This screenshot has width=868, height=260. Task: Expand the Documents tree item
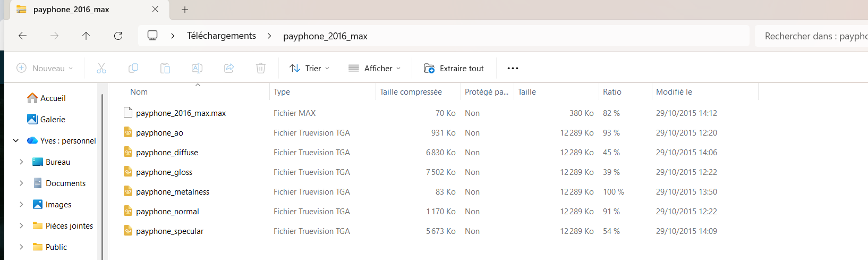coord(21,183)
